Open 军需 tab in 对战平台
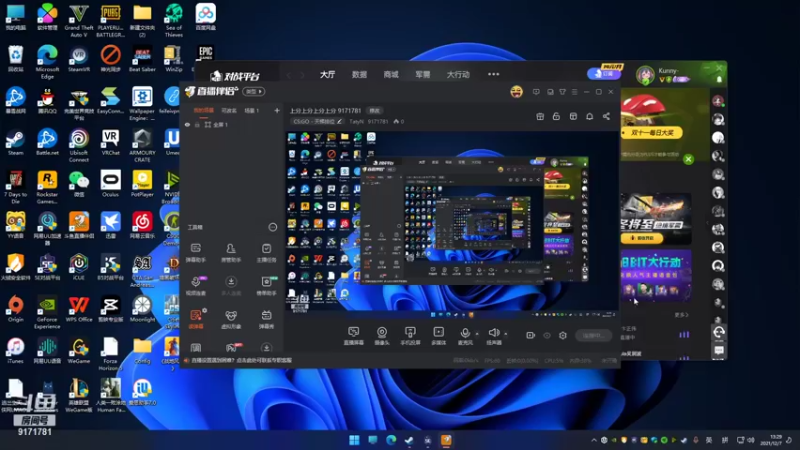This screenshot has height=450, width=800. coord(422,74)
